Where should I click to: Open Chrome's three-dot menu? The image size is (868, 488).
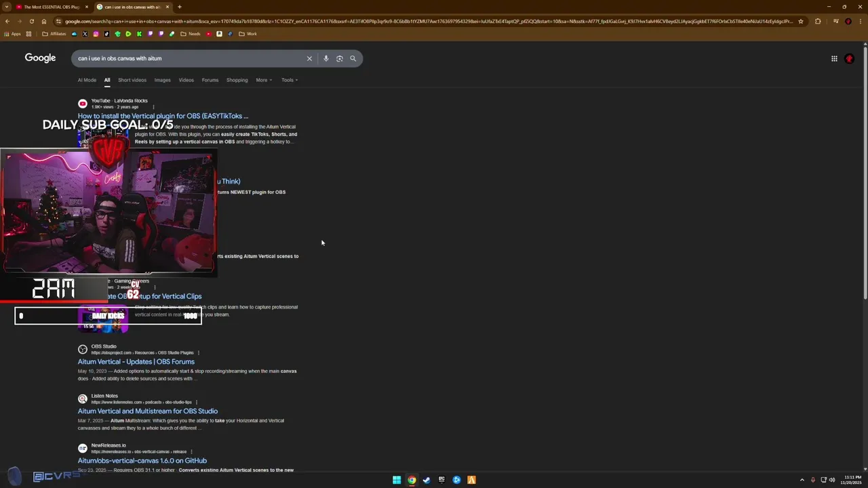point(860,21)
